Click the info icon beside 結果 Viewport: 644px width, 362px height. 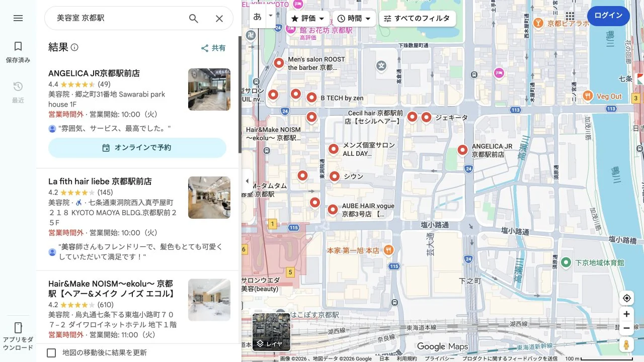74,47
